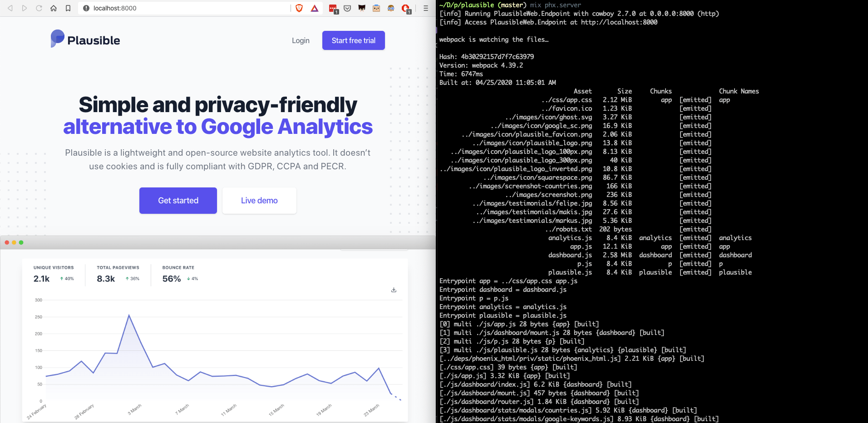The height and width of the screenshot is (423, 868).
Task: Click the chart peak near 3 March
Action: [x=129, y=315]
